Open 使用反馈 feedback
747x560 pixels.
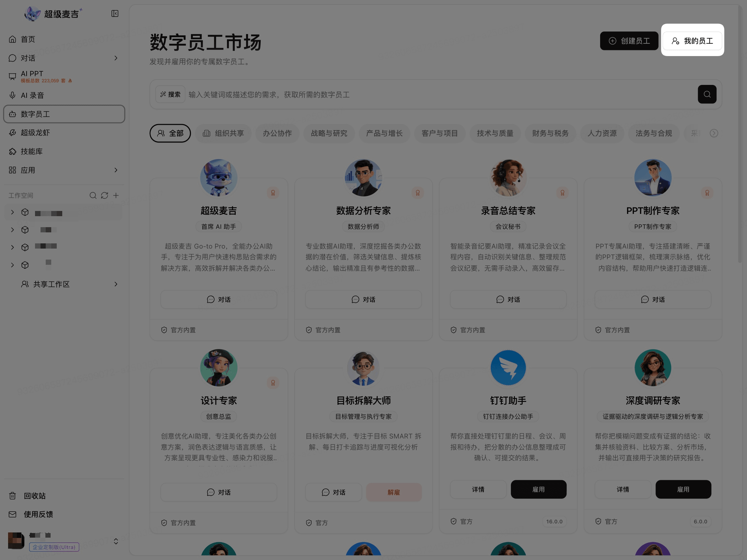64,514
